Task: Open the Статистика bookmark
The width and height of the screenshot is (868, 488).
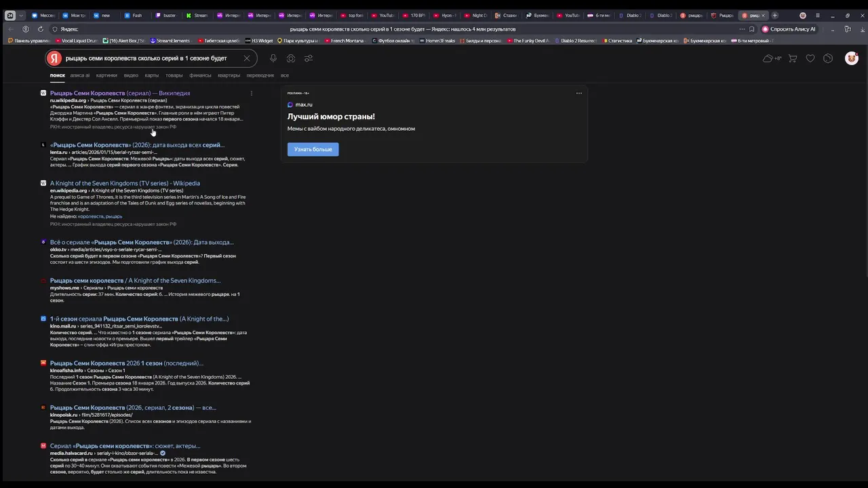Action: pos(617,41)
